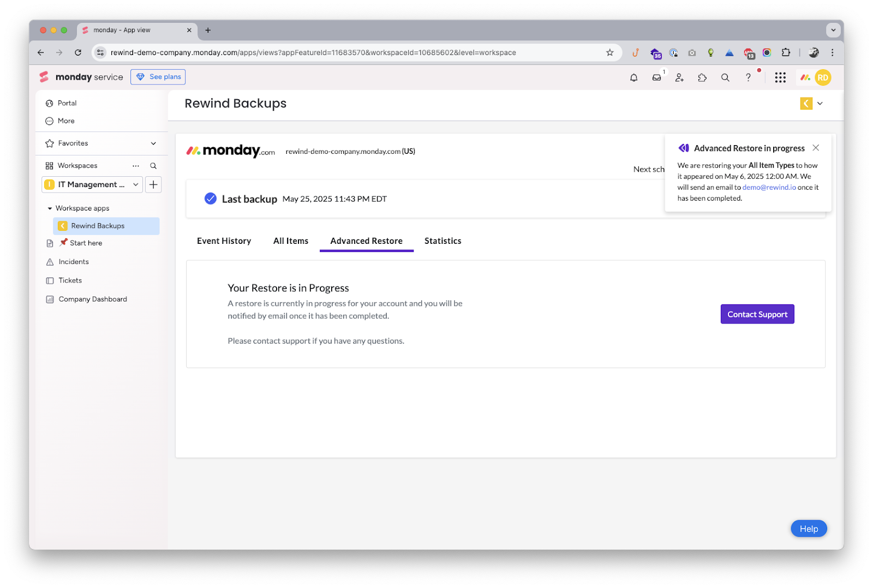Open the apps marketplace puzzle icon
This screenshot has width=873, height=588.
pos(702,77)
